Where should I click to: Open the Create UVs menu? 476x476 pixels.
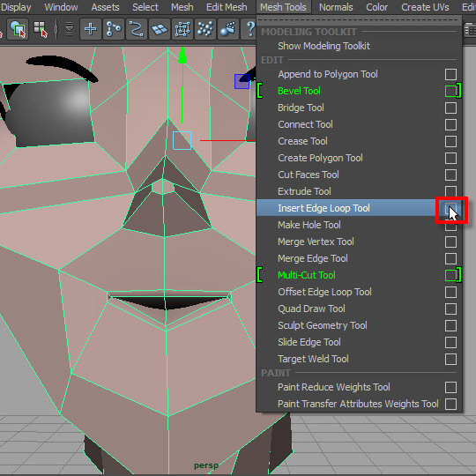click(425, 7)
